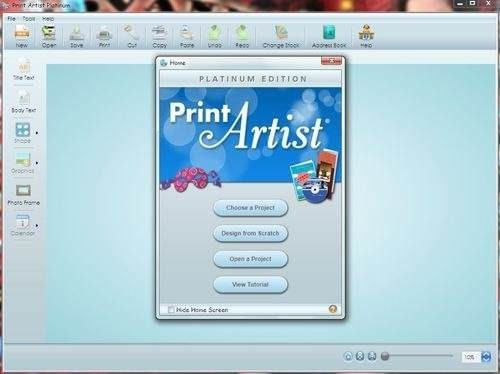The height and width of the screenshot is (374, 500).
Task: Close the Home dialog
Action: click(331, 61)
